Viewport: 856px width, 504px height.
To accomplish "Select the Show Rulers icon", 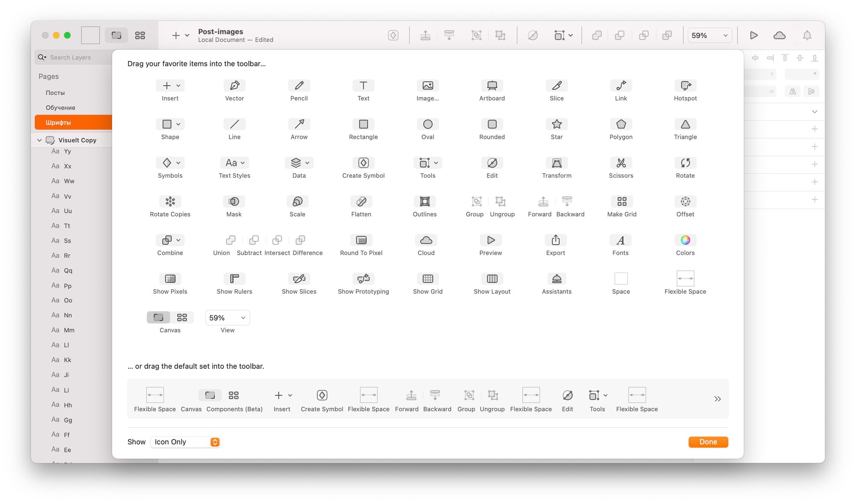I will click(234, 279).
